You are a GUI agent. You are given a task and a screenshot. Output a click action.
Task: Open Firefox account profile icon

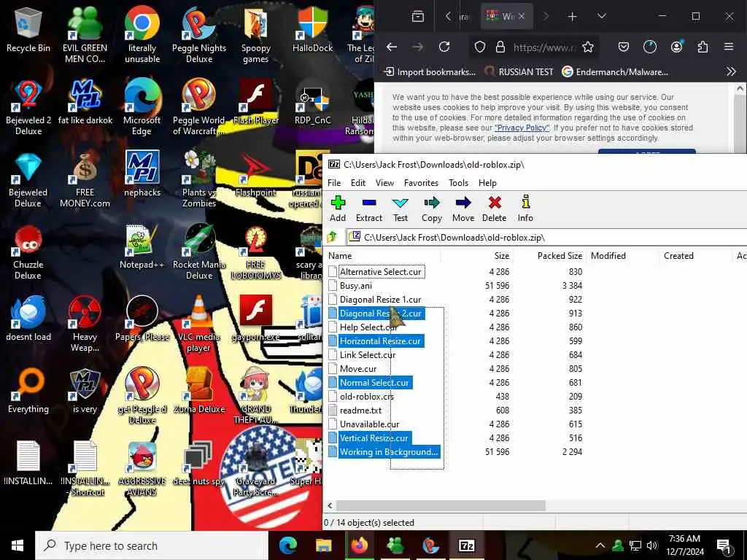pyautogui.click(x=676, y=47)
